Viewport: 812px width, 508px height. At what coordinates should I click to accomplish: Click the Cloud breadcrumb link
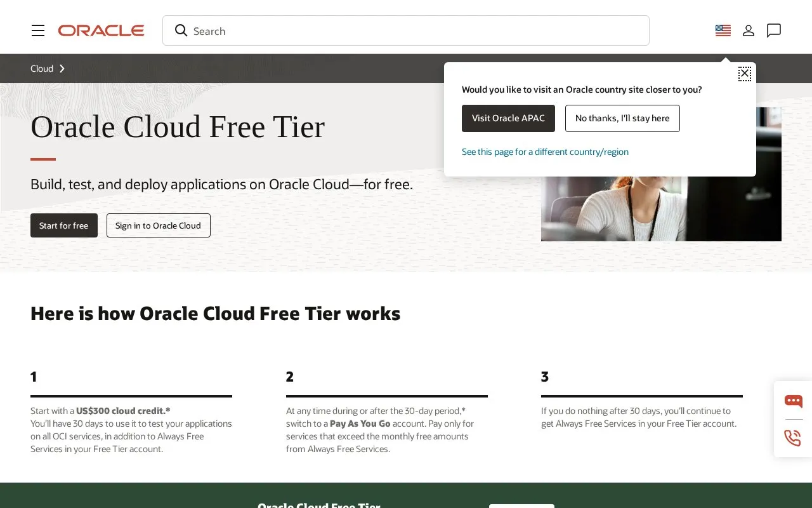click(x=42, y=69)
